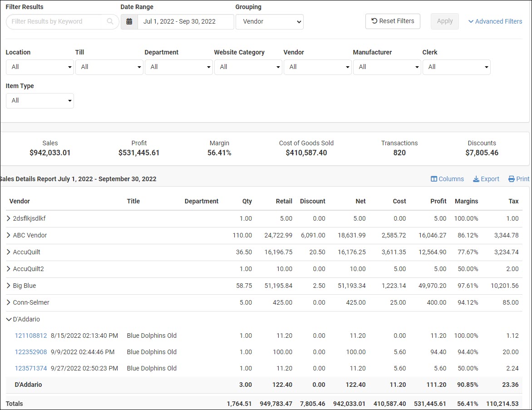
Task: Open the calendar icon for date range
Action: click(x=129, y=21)
